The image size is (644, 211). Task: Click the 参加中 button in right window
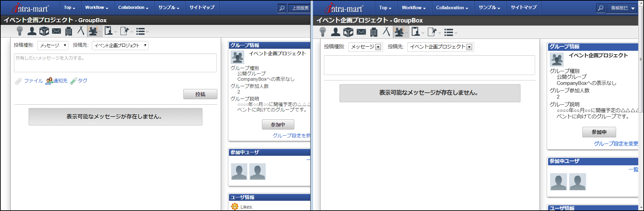pyautogui.click(x=599, y=132)
